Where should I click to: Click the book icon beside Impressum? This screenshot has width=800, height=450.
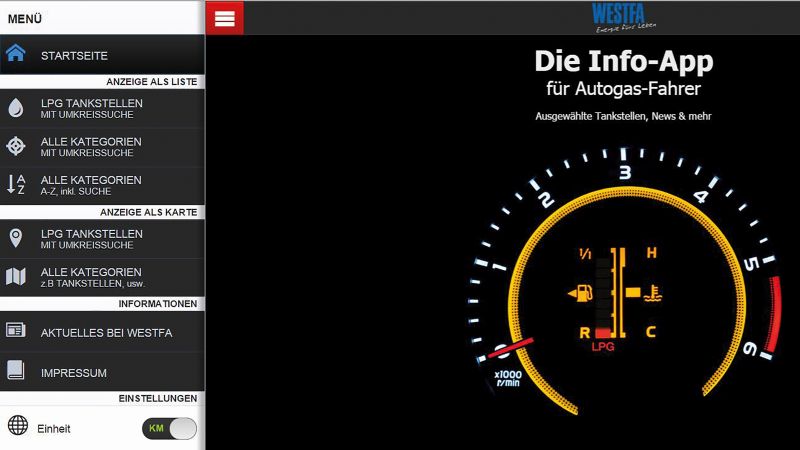point(16,370)
